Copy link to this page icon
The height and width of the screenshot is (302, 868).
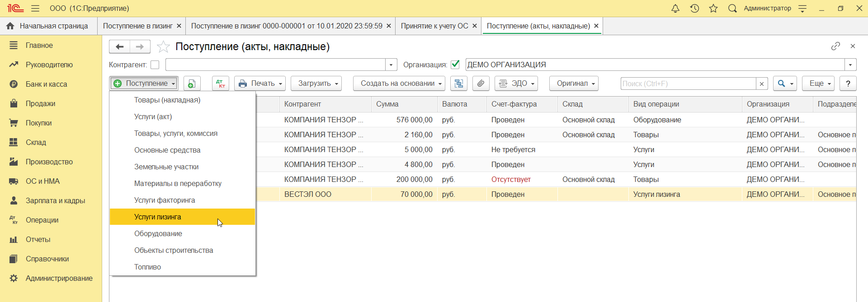point(835,46)
